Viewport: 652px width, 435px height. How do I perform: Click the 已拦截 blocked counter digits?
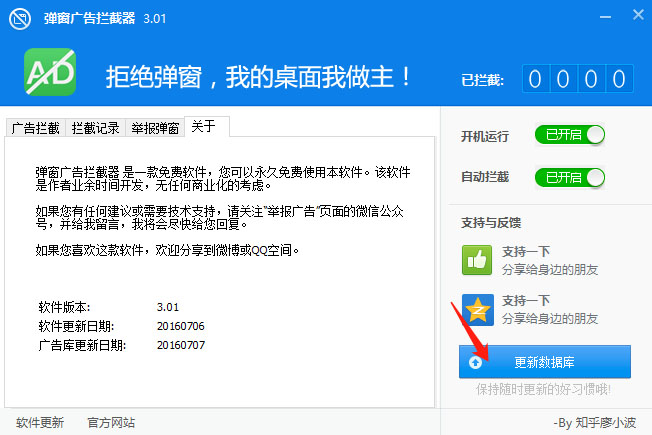click(578, 79)
